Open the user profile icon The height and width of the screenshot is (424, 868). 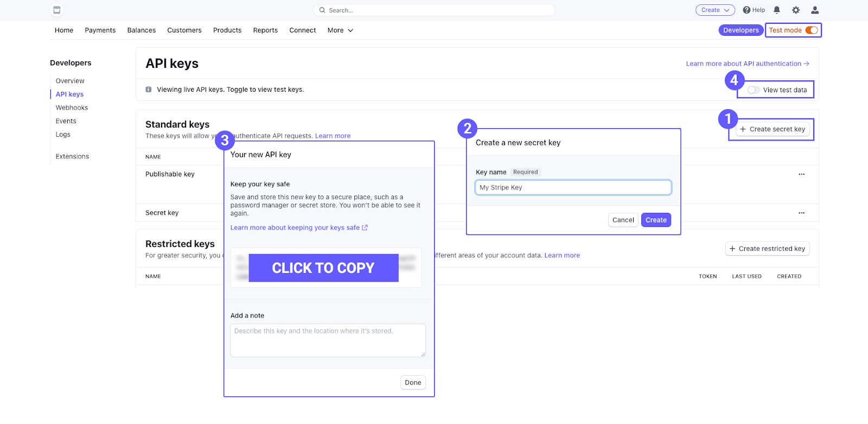tap(815, 10)
